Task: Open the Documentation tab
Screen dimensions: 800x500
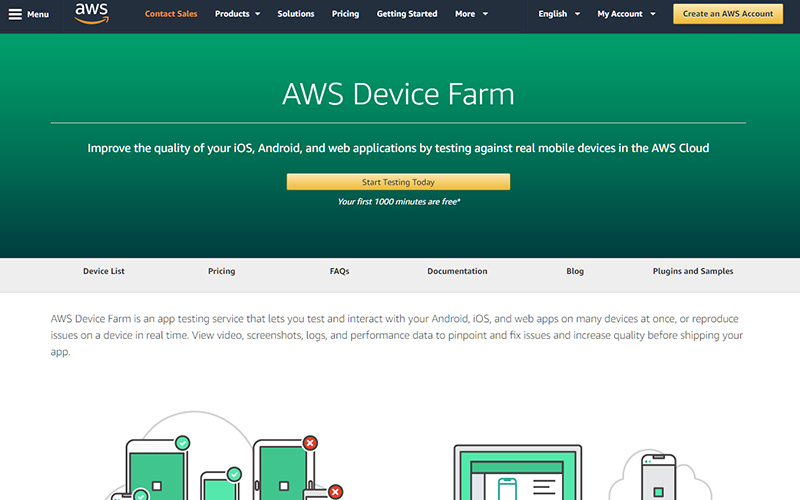Action: (x=457, y=271)
